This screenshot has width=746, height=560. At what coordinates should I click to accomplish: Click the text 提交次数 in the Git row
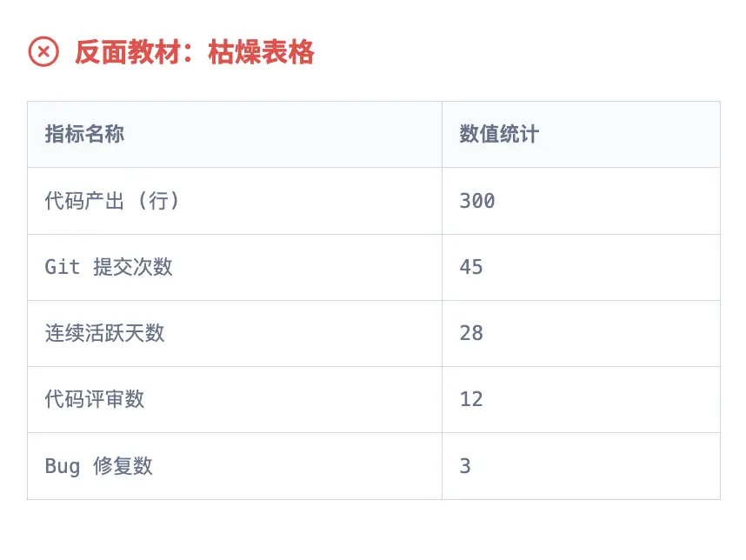(x=133, y=267)
